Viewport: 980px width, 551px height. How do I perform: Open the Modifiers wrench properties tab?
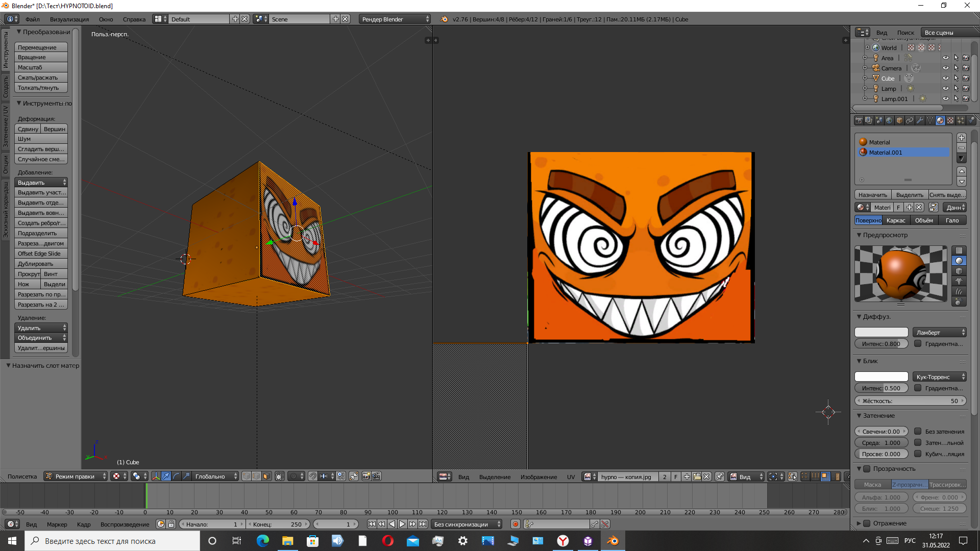tap(920, 120)
